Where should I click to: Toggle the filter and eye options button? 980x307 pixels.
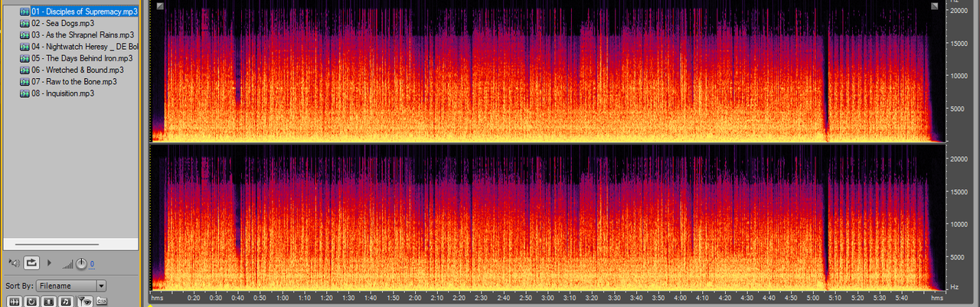(85, 301)
